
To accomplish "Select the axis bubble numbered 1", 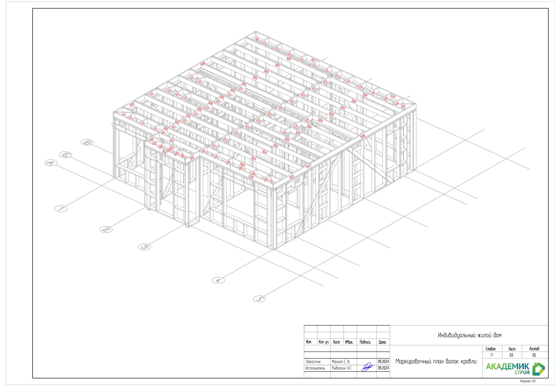I will [x=61, y=208].
